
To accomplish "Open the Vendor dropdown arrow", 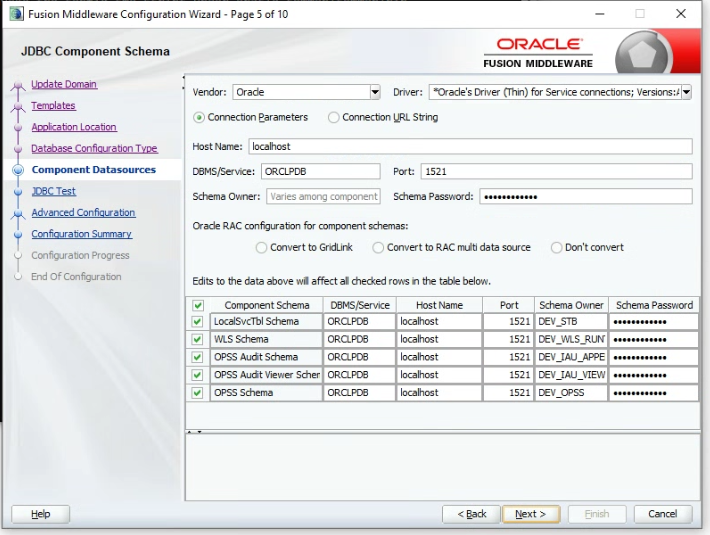I will 375,92.
